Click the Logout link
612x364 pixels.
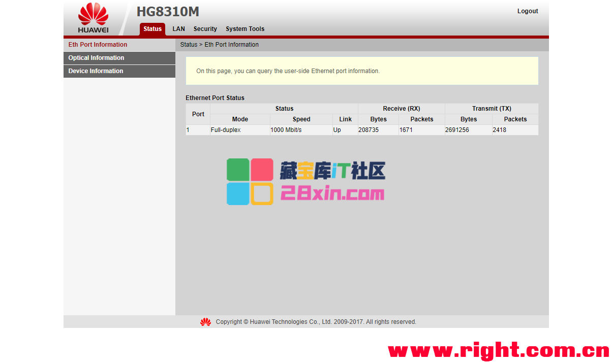527,11
